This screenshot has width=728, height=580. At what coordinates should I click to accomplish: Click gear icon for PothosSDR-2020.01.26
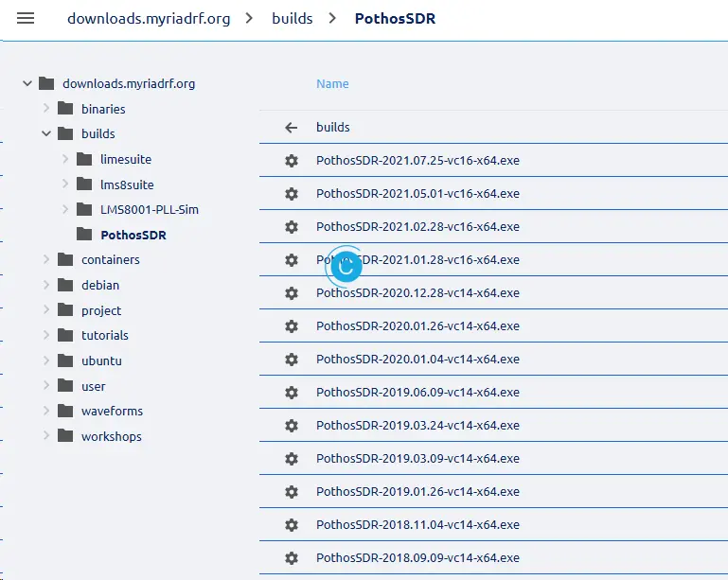pyautogui.click(x=292, y=326)
